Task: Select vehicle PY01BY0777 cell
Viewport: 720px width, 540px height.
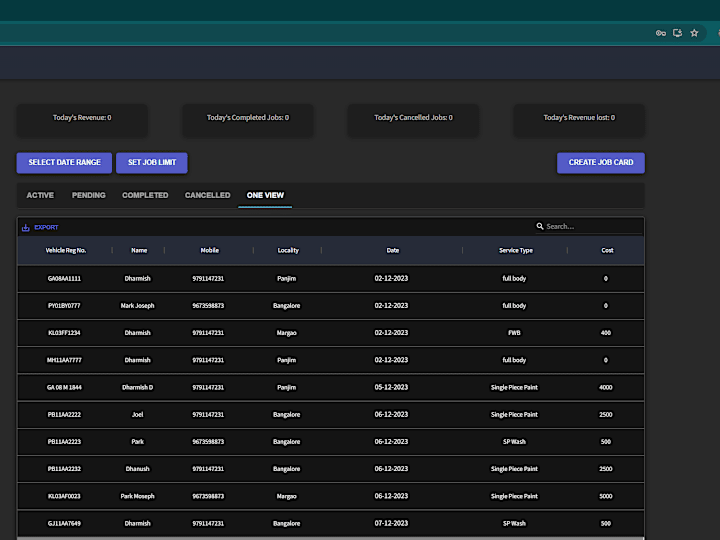Action: (64, 306)
